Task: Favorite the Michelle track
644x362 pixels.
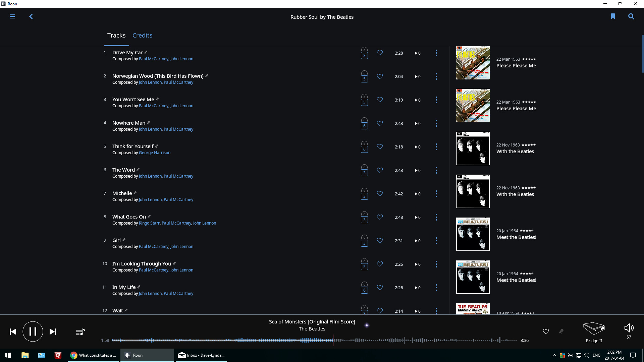Action: (x=380, y=194)
